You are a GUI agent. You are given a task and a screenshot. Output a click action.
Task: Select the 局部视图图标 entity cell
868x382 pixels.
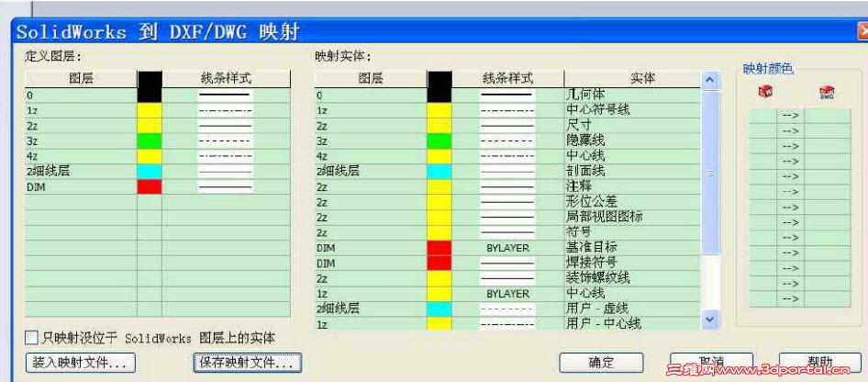632,217
